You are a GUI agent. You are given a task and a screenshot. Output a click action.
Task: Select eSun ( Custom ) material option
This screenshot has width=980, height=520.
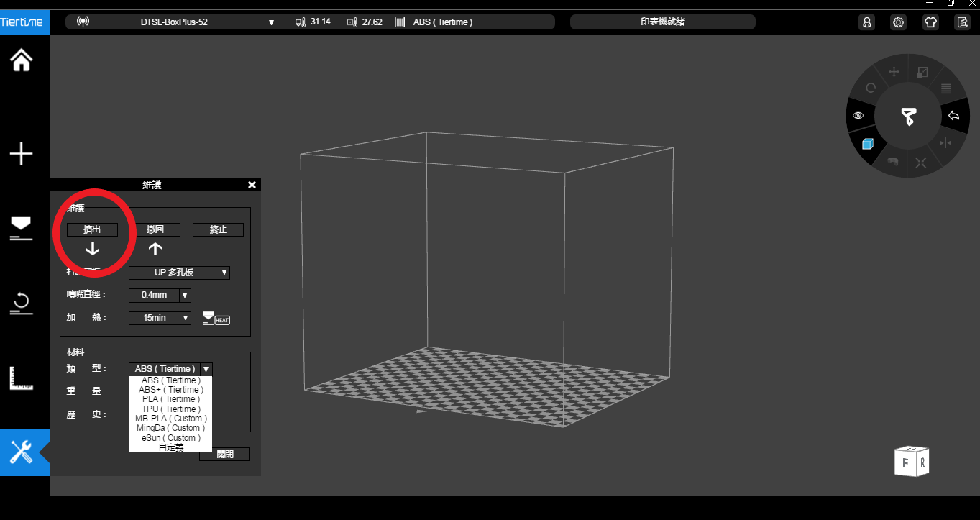(x=170, y=437)
